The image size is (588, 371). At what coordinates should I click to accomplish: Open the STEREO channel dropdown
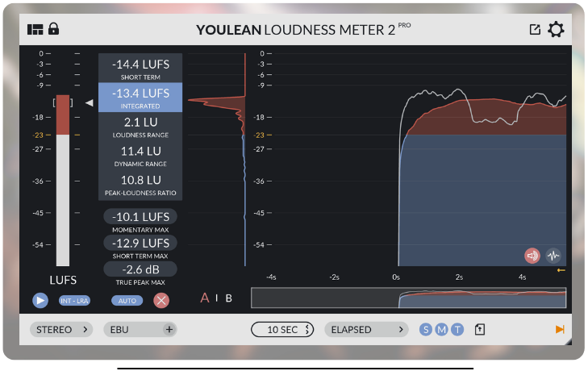pyautogui.click(x=61, y=330)
